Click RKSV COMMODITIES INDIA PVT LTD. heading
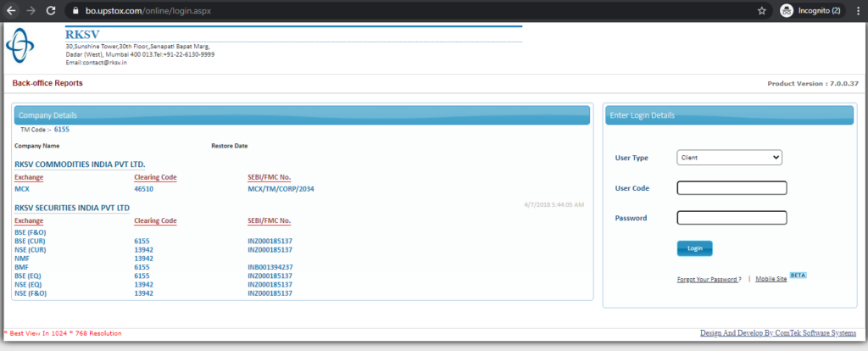 point(81,164)
